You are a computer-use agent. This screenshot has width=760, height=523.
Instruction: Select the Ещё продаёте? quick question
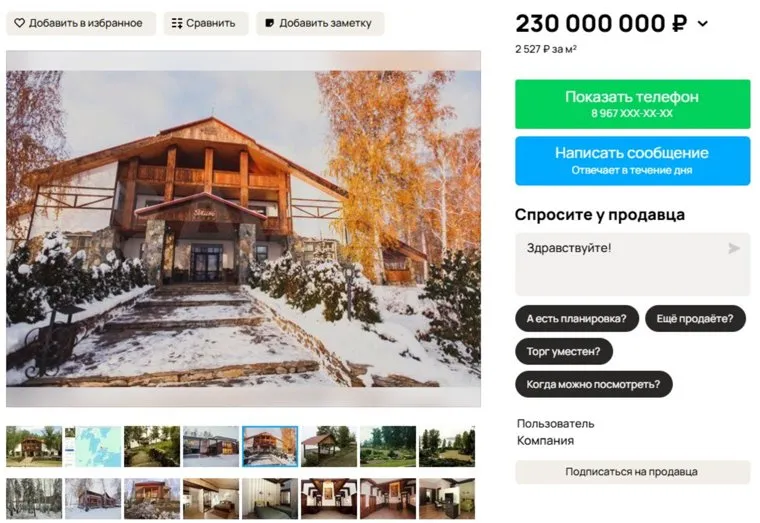(695, 318)
